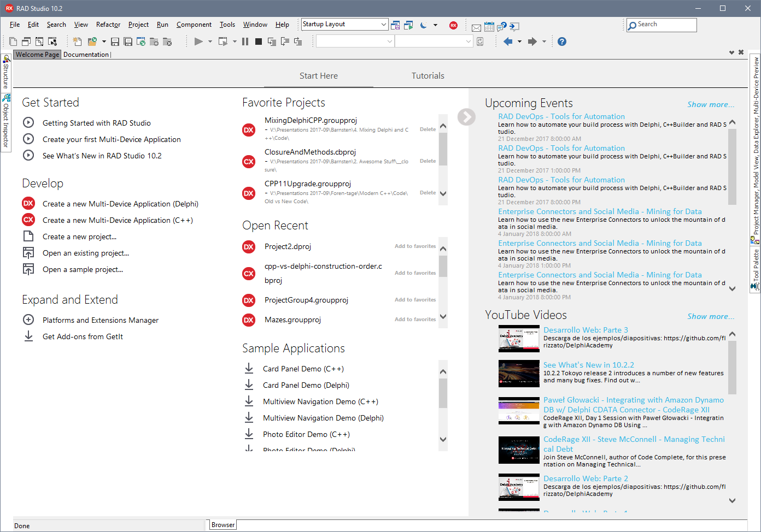Open the second empty device combo box
The width and height of the screenshot is (761, 532).
434,42
